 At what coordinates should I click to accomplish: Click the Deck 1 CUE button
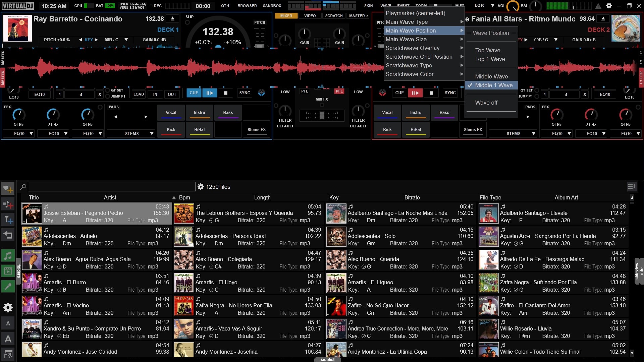pos(194,93)
